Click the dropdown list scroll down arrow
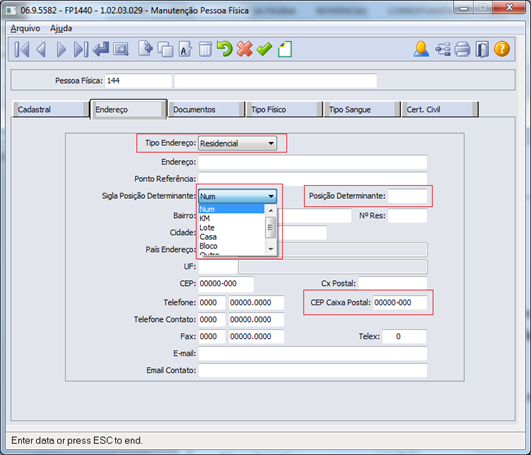The height and width of the screenshot is (455, 531). [271, 249]
